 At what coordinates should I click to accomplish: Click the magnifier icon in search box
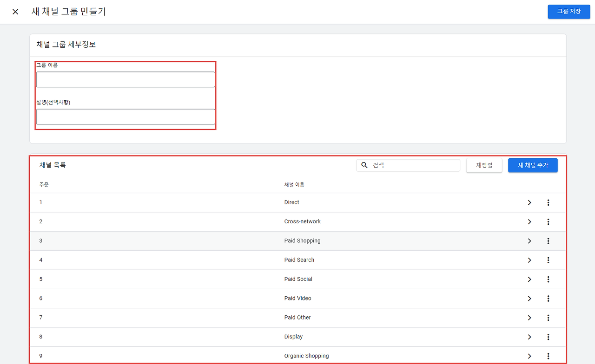point(365,165)
